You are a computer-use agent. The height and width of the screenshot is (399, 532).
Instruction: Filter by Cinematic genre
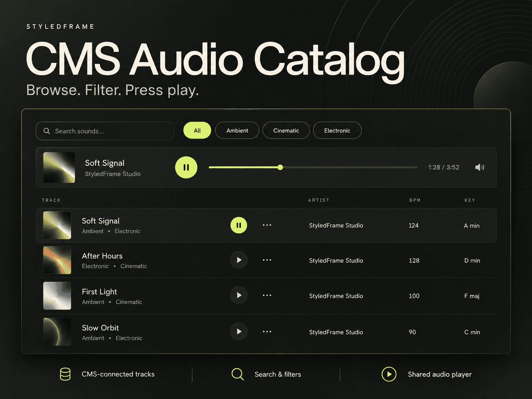point(286,130)
